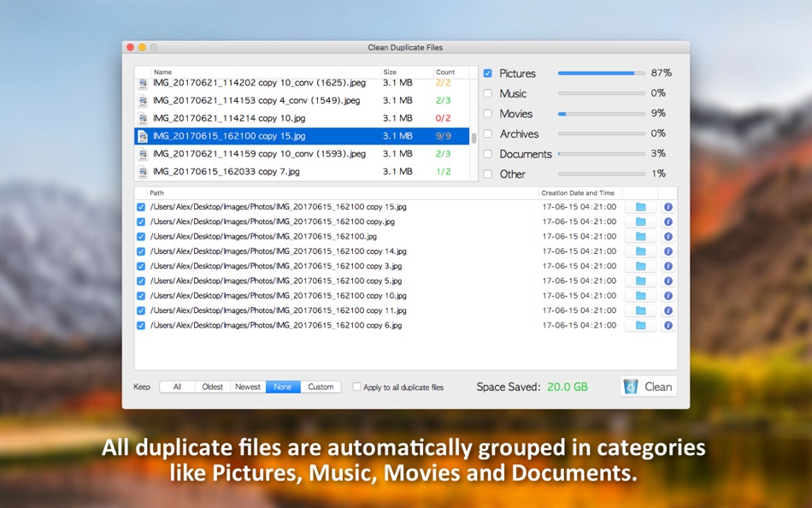The width and height of the screenshot is (812, 508).
Task: Click the trash Clean button
Action: (649, 387)
